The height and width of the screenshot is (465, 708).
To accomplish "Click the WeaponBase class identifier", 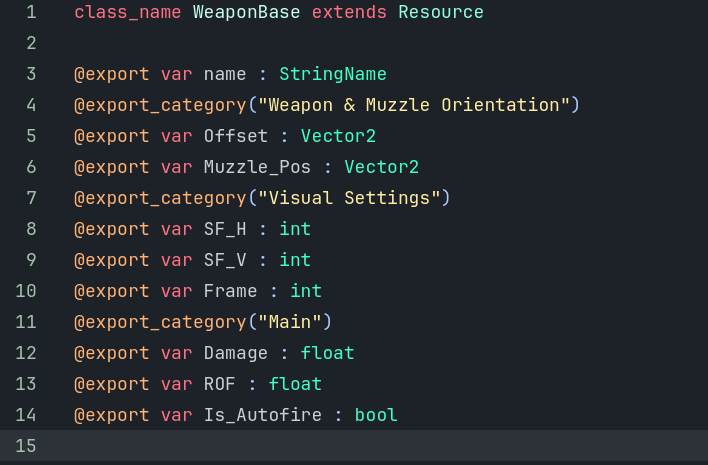I will click(247, 12).
